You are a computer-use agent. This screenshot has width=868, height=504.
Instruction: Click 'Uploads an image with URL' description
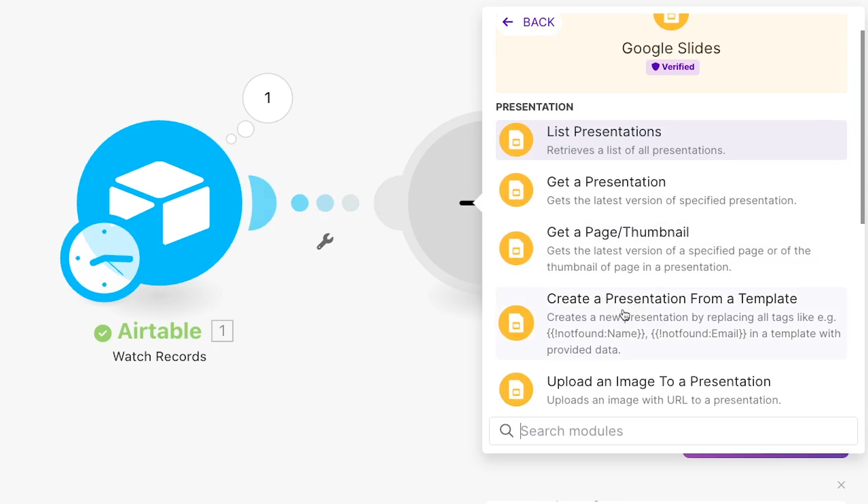tap(664, 400)
